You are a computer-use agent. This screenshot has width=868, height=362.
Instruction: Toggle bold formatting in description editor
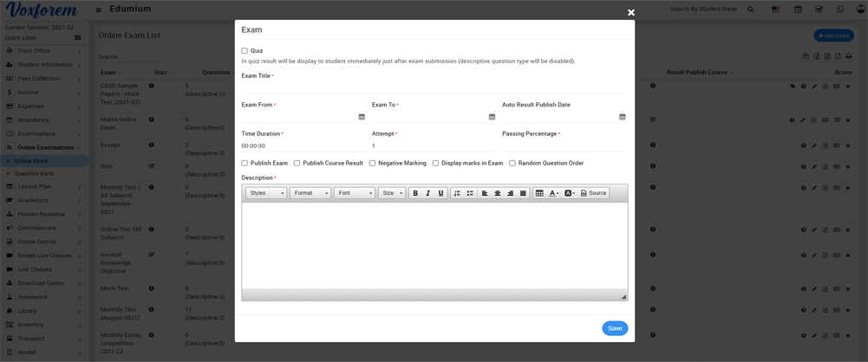[x=415, y=193]
